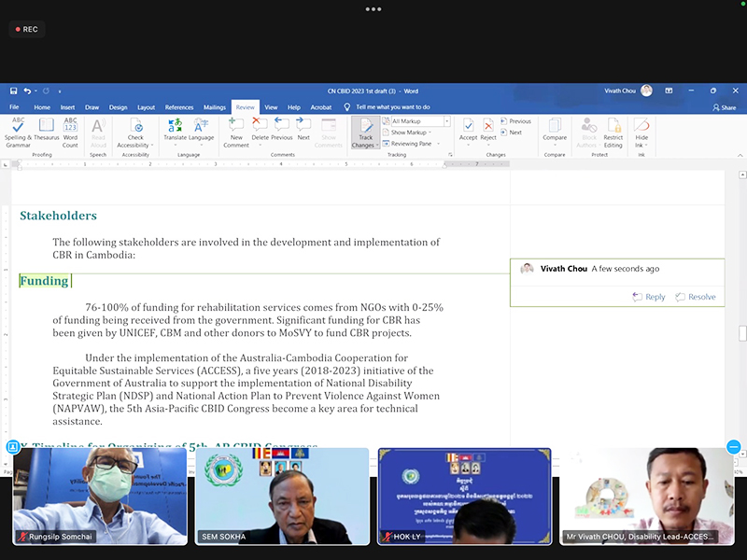Click in Tell me what you want to do
Screen dimensions: 747x560
pyautogui.click(x=393, y=107)
